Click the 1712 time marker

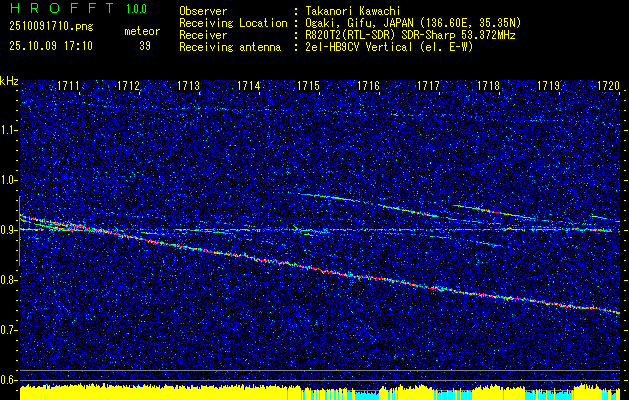pos(130,85)
